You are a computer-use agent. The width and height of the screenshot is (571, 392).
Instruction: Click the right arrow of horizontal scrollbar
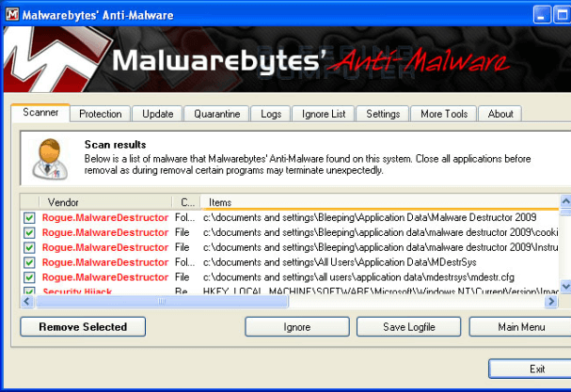551,302
